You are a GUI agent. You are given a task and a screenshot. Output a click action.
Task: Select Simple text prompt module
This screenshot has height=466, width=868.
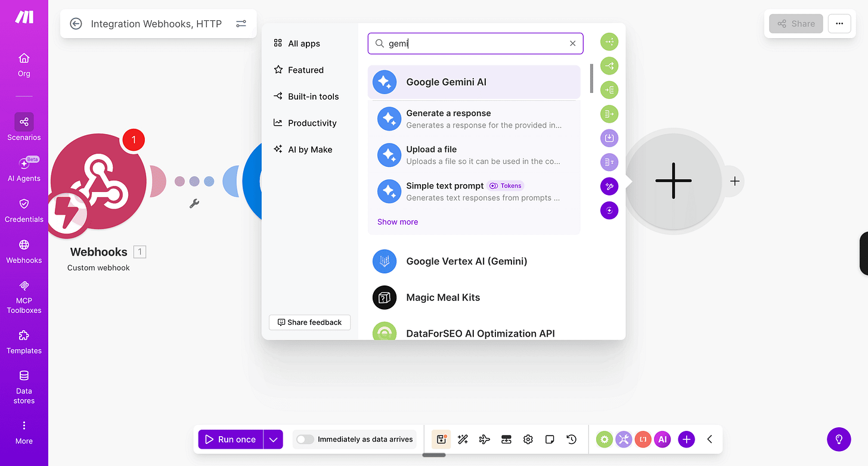point(474,191)
